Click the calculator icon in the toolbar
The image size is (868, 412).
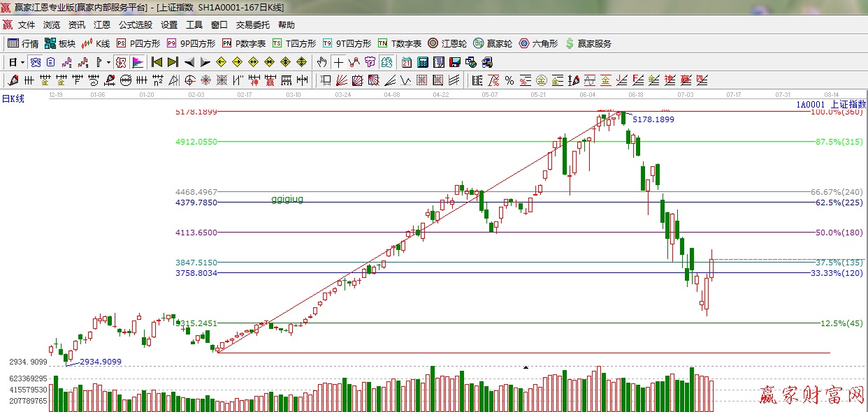(x=423, y=62)
